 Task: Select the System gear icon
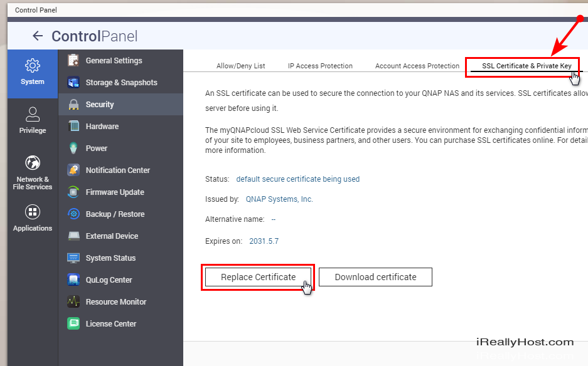(x=33, y=66)
